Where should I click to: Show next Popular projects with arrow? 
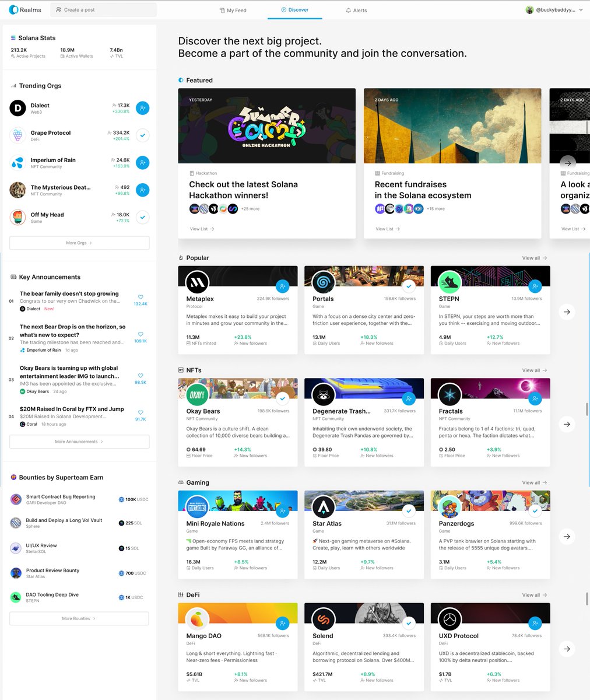click(x=567, y=311)
